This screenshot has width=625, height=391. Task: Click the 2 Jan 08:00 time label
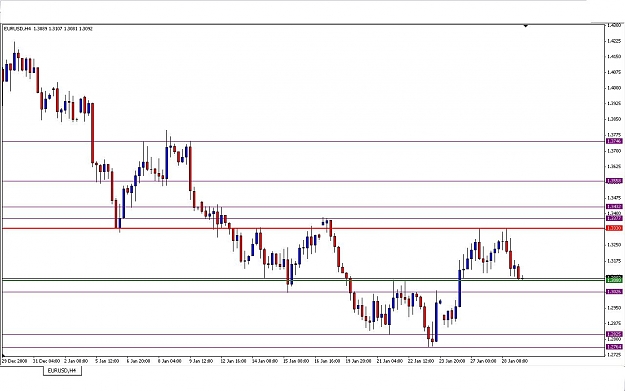coord(76,361)
